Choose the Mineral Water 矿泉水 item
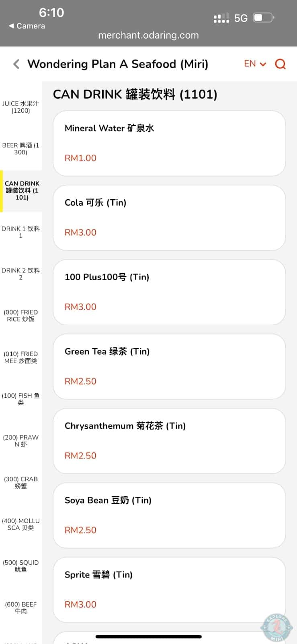 (169, 143)
